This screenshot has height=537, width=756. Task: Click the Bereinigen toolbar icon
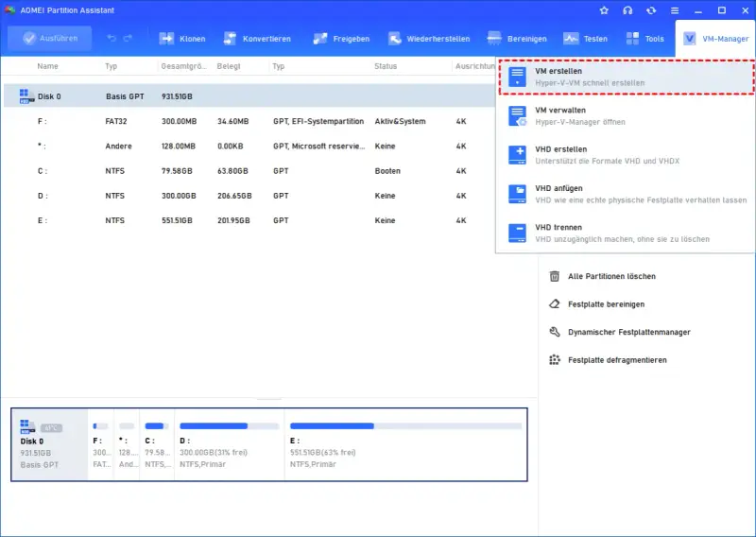point(494,39)
